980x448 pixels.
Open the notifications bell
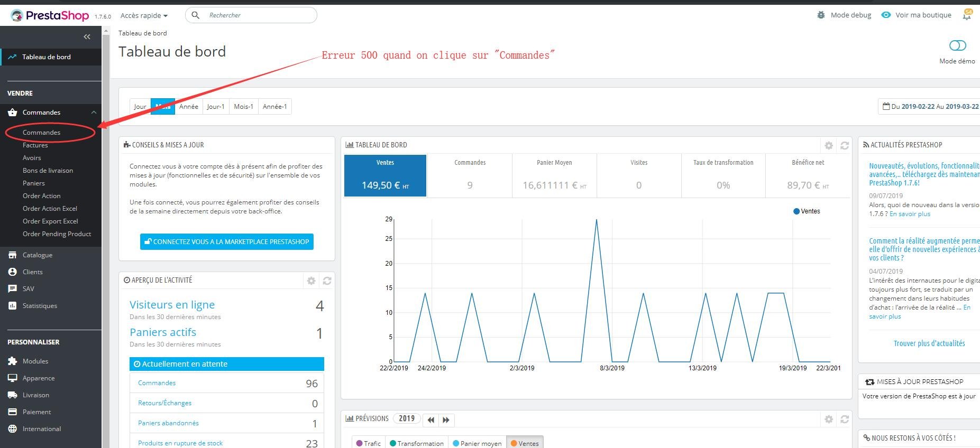967,15
